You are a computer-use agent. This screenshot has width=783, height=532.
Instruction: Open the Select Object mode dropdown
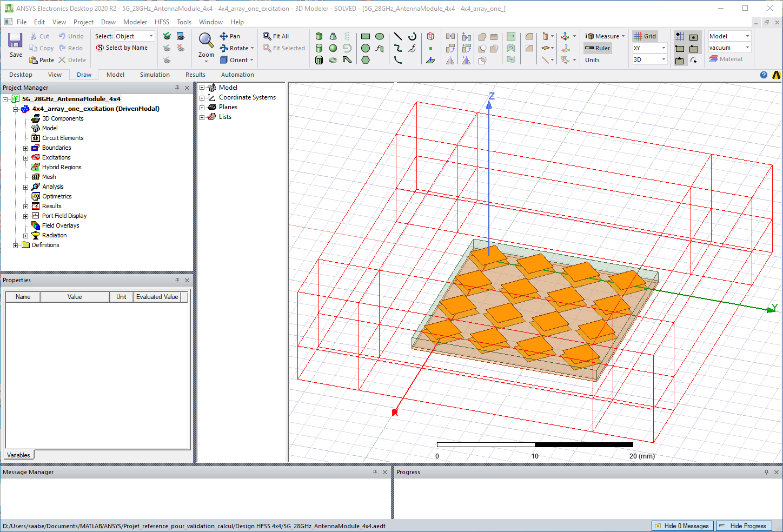pyautogui.click(x=135, y=36)
